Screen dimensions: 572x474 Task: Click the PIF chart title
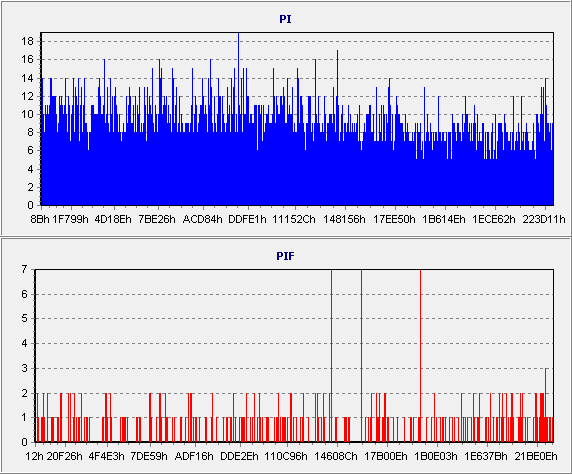[x=285, y=256]
